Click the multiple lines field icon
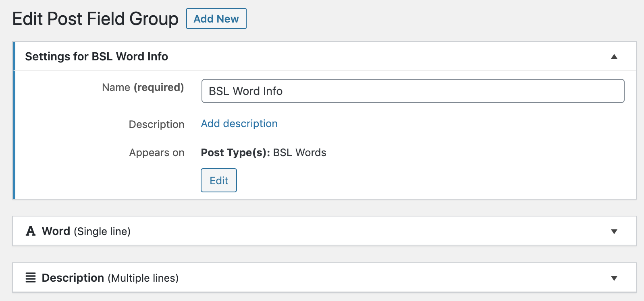 coord(31,278)
